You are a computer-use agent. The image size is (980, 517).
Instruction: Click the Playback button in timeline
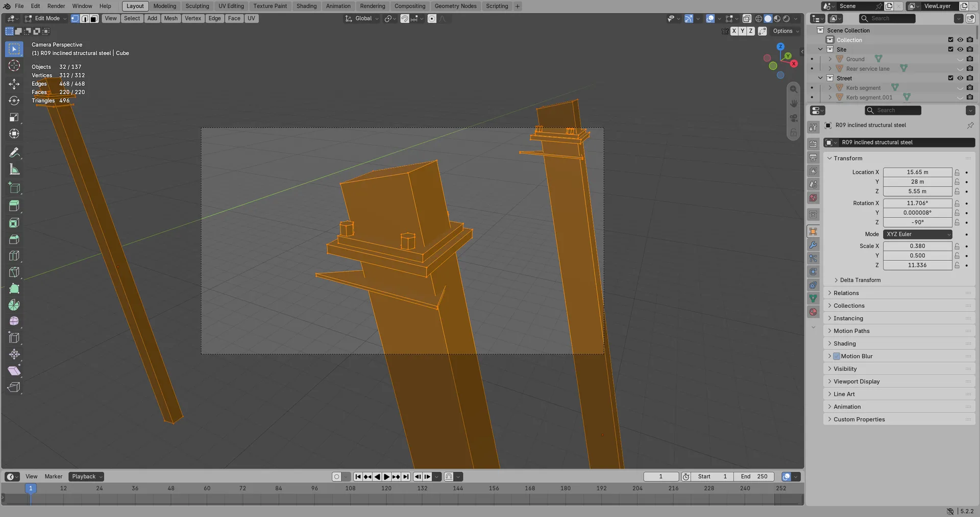(86, 477)
